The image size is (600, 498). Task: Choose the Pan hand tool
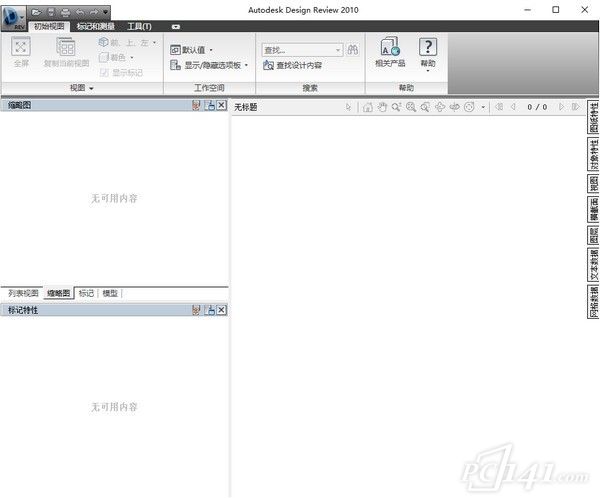click(x=382, y=107)
